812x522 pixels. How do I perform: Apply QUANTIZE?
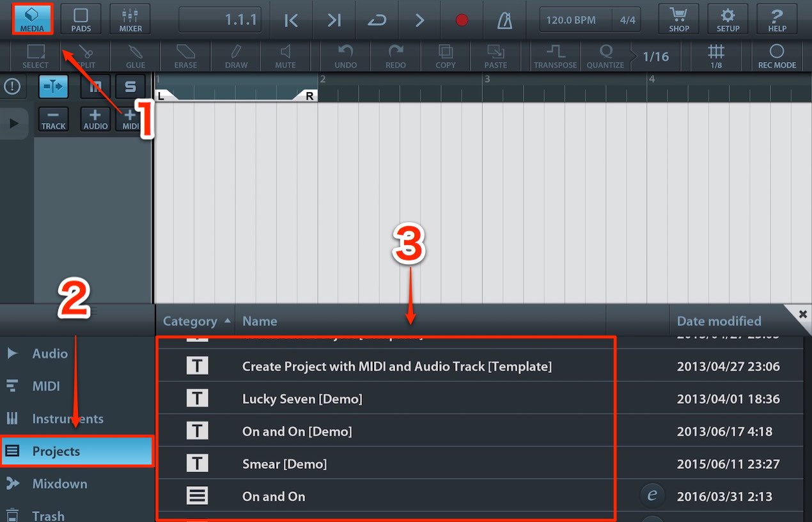pos(605,56)
